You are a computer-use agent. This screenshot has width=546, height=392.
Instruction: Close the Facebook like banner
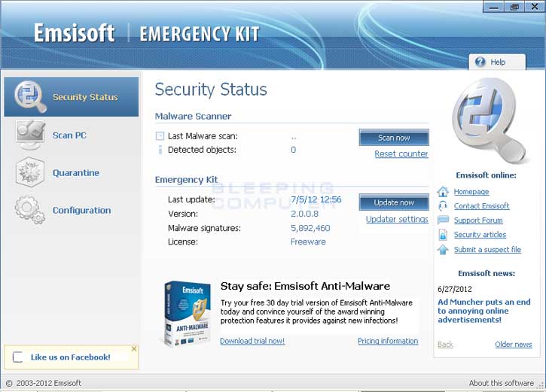134,349
